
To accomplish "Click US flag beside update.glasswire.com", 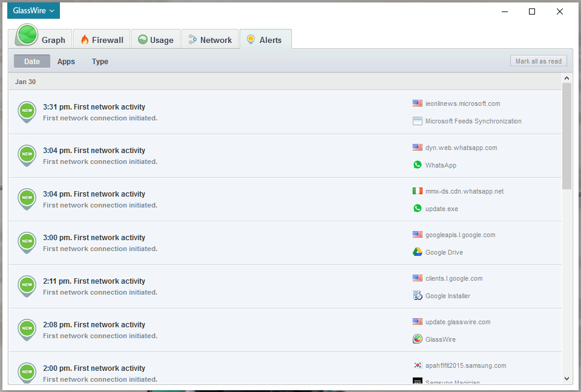I will [x=418, y=321].
